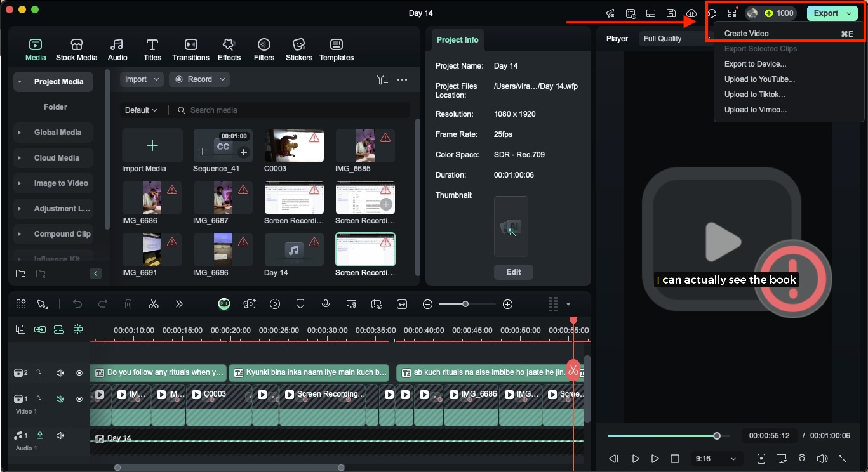Open the voiceover recording microphone tool
Screen dimensions: 868x472
(x=326, y=304)
